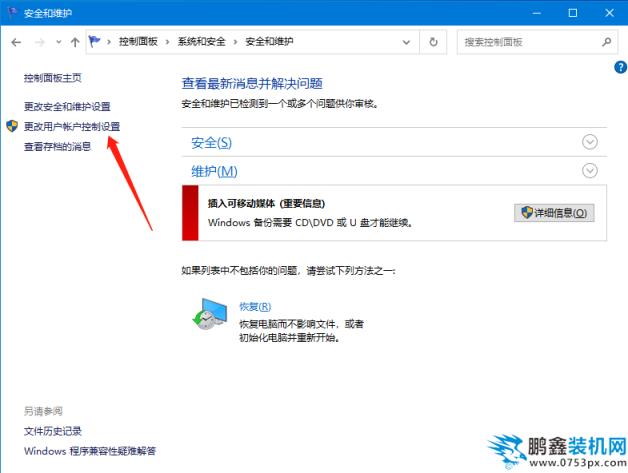Open 文件历史记录 under 另请参阅
This screenshot has height=473, width=628.
click(52, 431)
